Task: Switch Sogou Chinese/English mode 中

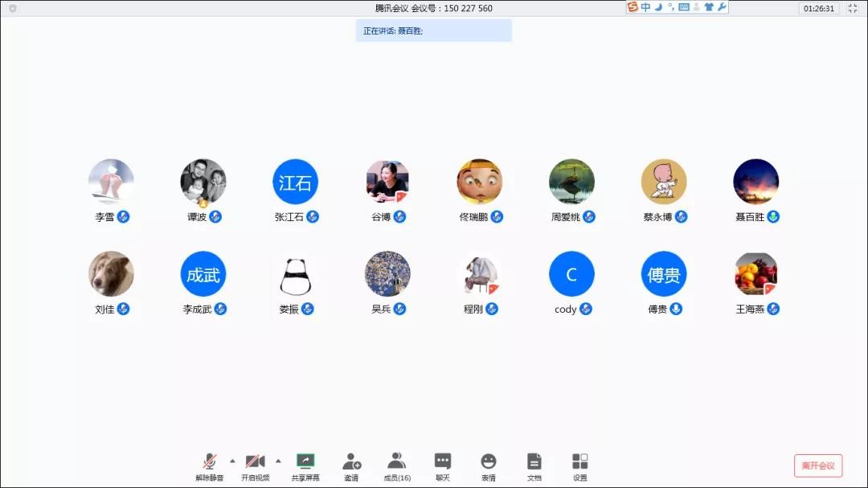Action: [645, 7]
